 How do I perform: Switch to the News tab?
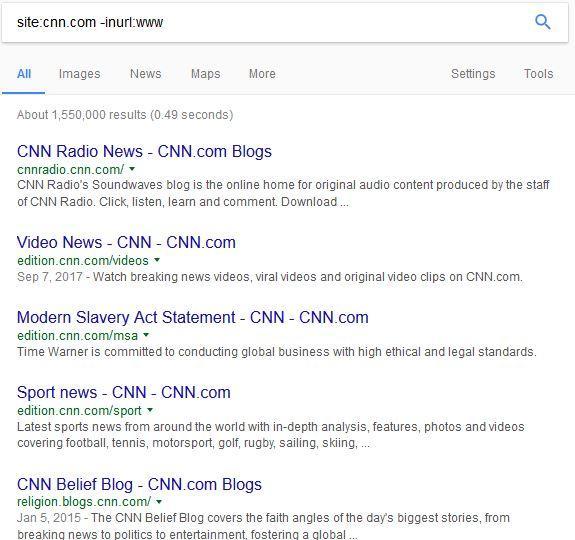click(146, 74)
